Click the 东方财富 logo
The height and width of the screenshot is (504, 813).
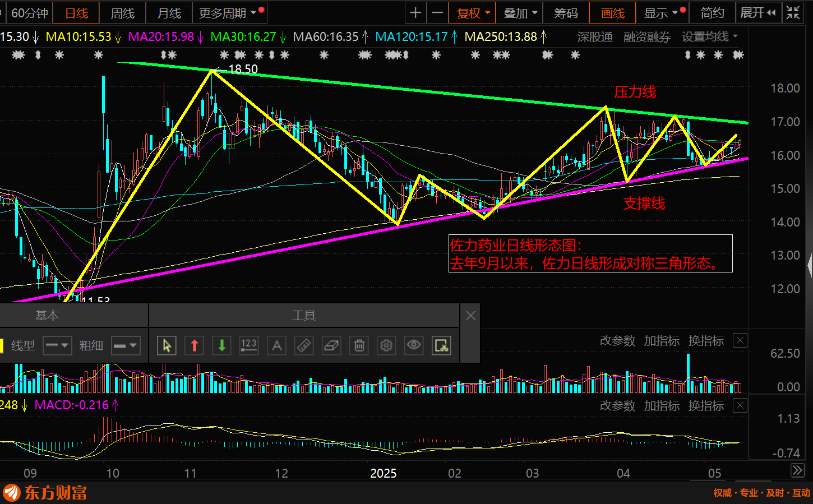point(45,493)
